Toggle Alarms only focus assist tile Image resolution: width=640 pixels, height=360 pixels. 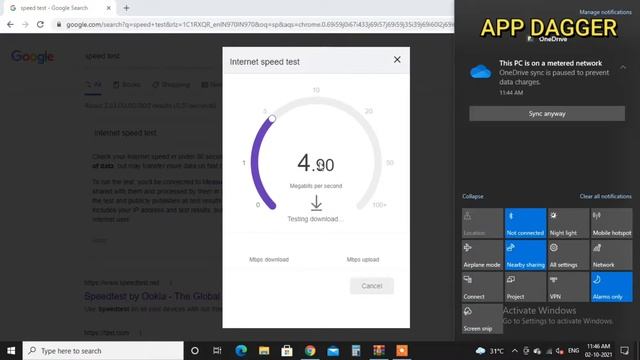[x=612, y=287]
